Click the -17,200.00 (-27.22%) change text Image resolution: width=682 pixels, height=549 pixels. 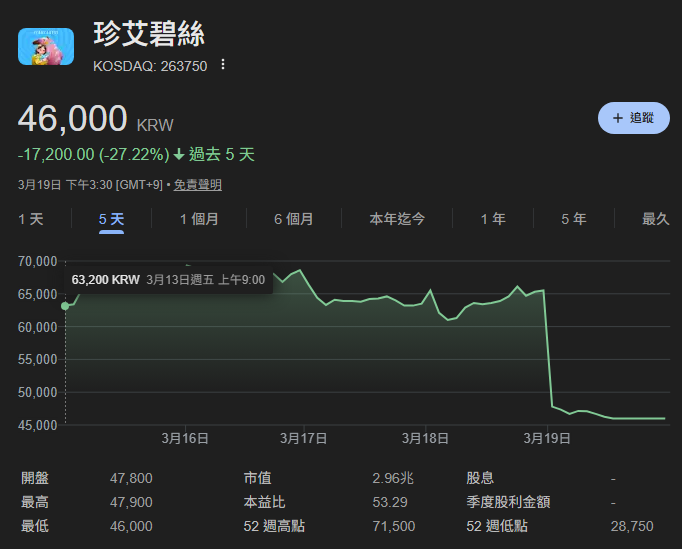94,154
